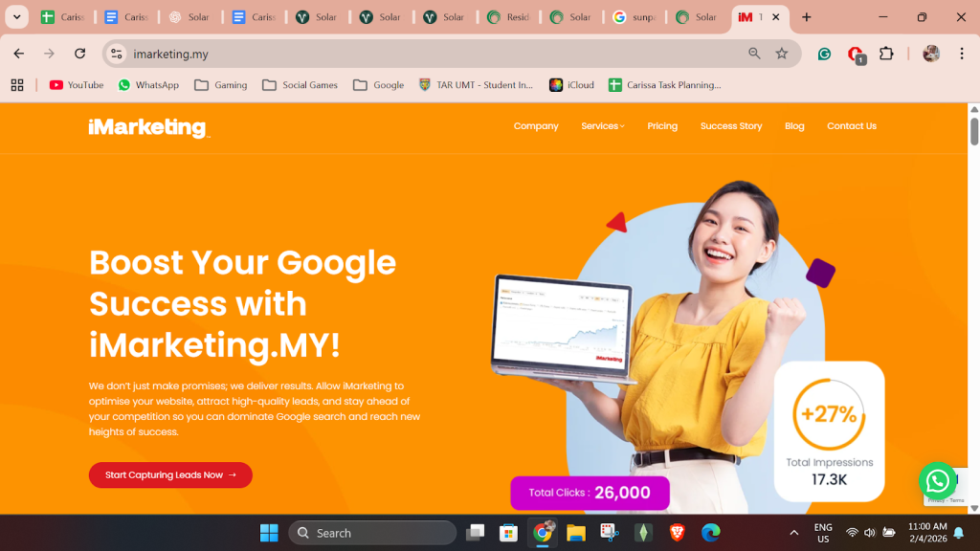Click the Total Clicks 26,000 badge
980x551 pixels.
click(x=590, y=493)
